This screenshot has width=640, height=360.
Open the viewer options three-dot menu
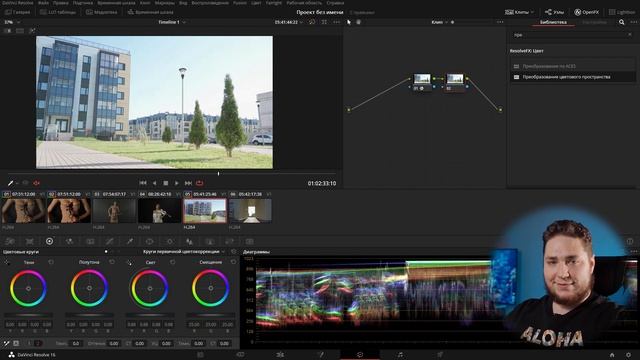pos(336,22)
